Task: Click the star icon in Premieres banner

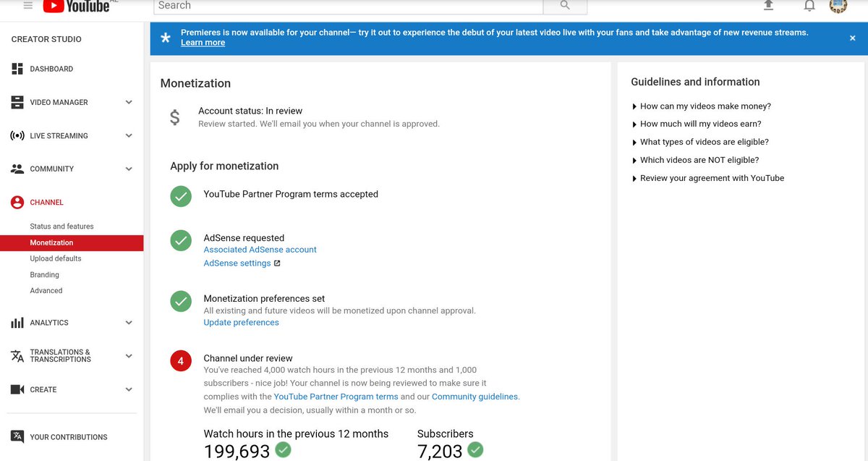Action: point(166,38)
